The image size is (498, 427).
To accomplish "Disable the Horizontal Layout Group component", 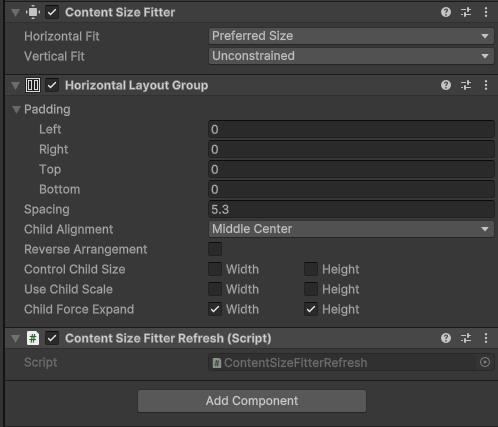I will click(52, 85).
